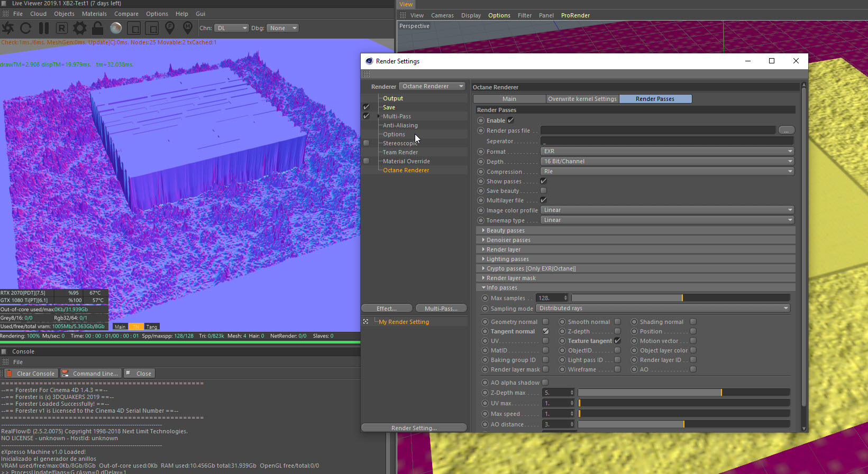Adjust the Max samples slider
Screen dimensions: 868x474
[681, 298]
